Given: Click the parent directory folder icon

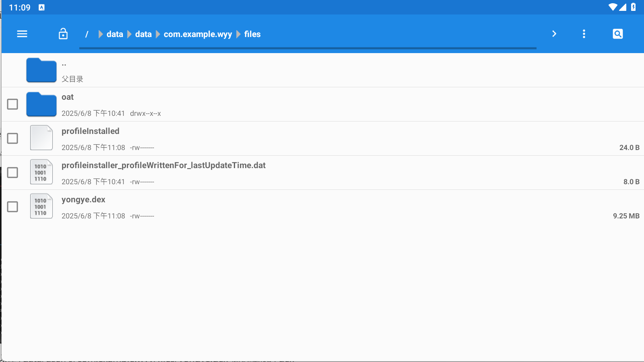Looking at the screenshot, I should coord(41,70).
